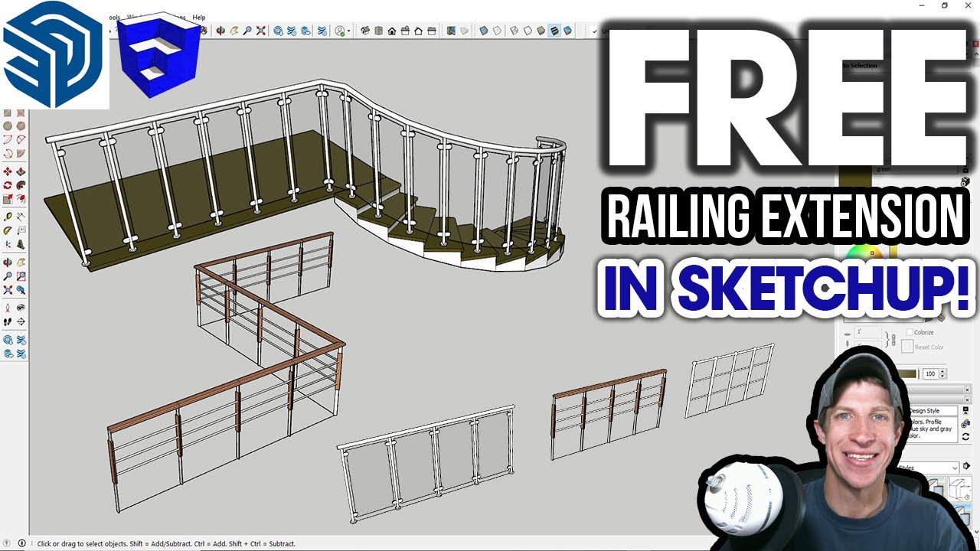The width and height of the screenshot is (980, 551).
Task: Click the Design Style name field
Action: click(x=933, y=411)
